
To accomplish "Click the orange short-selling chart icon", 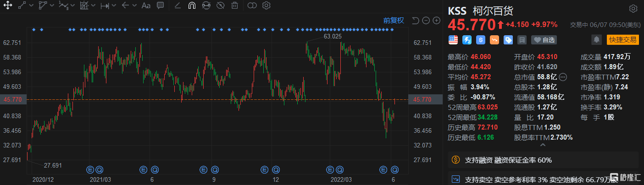I will 494,40.
